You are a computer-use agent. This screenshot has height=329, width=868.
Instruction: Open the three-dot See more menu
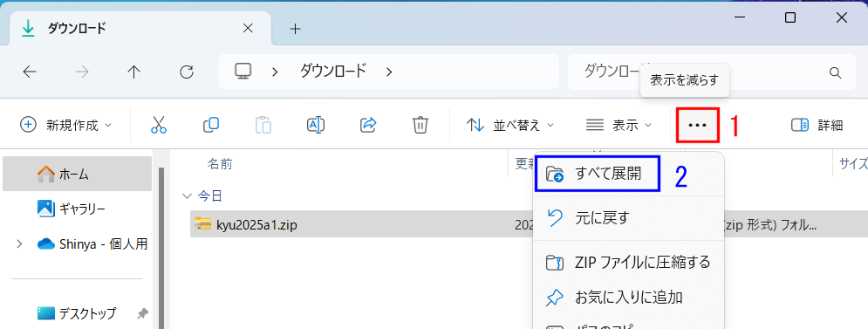click(698, 125)
